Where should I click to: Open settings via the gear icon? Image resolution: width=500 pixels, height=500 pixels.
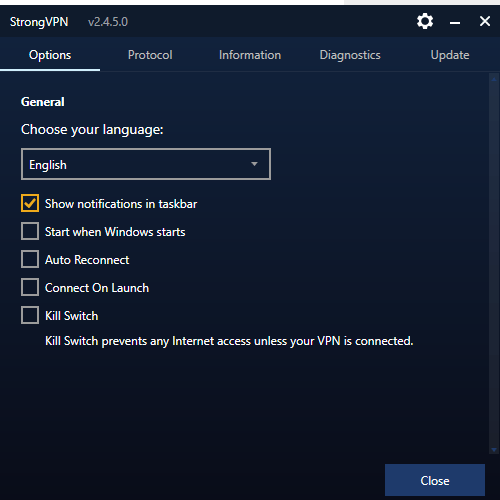[425, 21]
